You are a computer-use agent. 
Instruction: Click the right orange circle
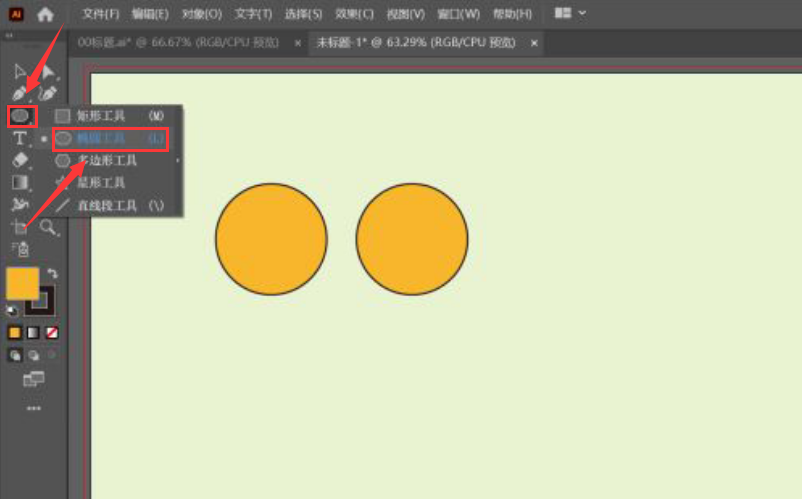click(x=412, y=239)
